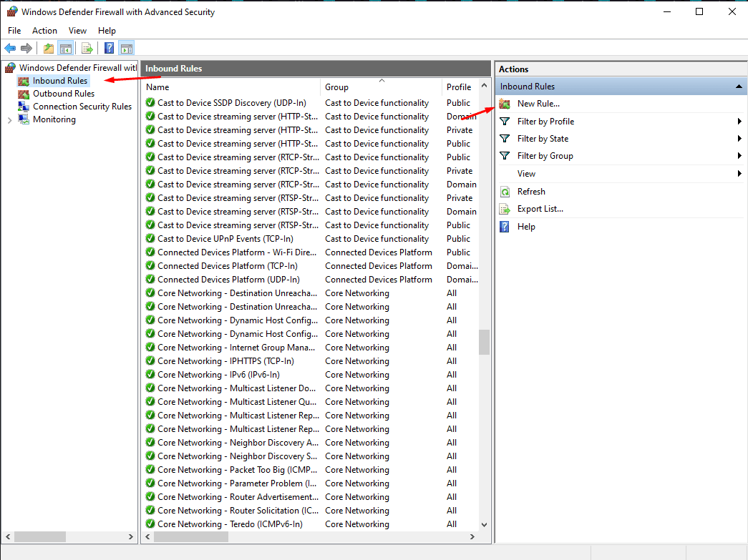Image resolution: width=748 pixels, height=560 pixels.
Task: Click the green check of SSDP Discovery rule
Action: 150,102
